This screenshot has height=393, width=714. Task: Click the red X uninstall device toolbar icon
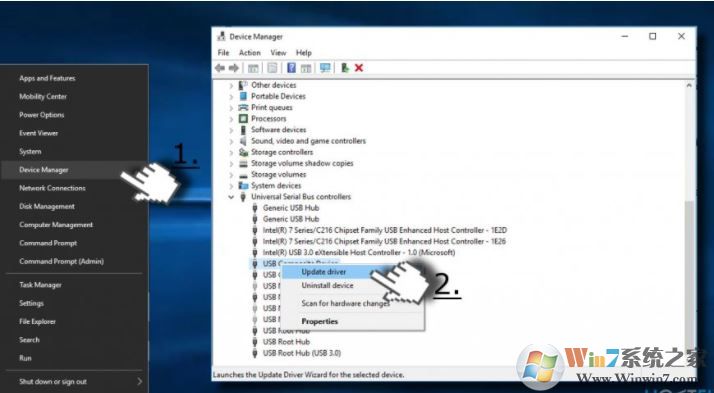pyautogui.click(x=359, y=68)
